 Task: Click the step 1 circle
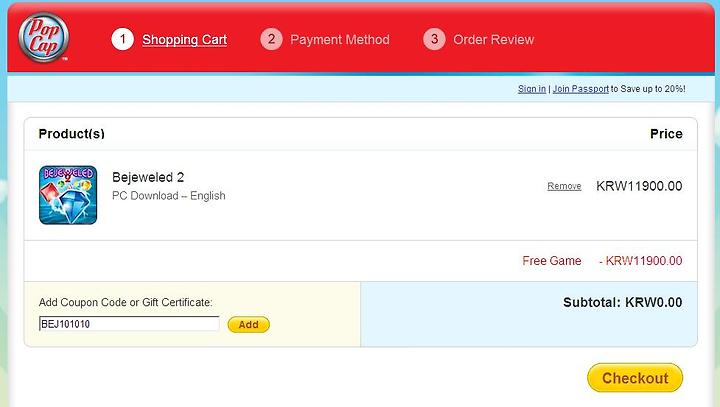point(123,40)
